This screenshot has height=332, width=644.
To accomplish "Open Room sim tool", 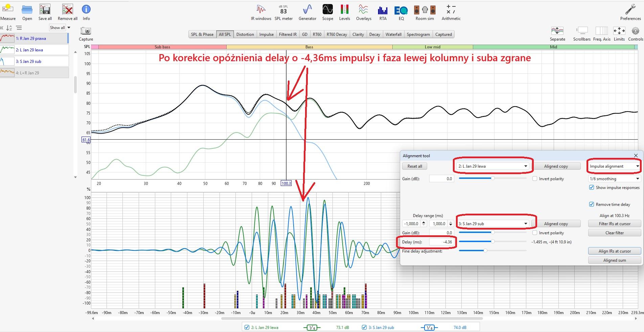I will (424, 12).
